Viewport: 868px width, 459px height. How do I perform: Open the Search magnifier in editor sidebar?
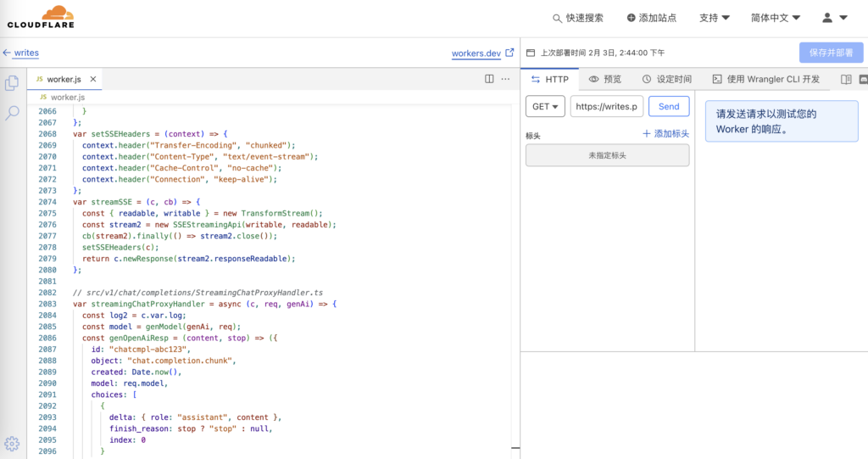pos(12,112)
